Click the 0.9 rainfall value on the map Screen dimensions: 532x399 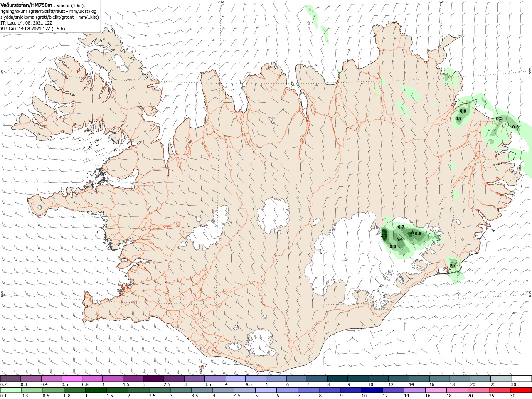pos(399,240)
